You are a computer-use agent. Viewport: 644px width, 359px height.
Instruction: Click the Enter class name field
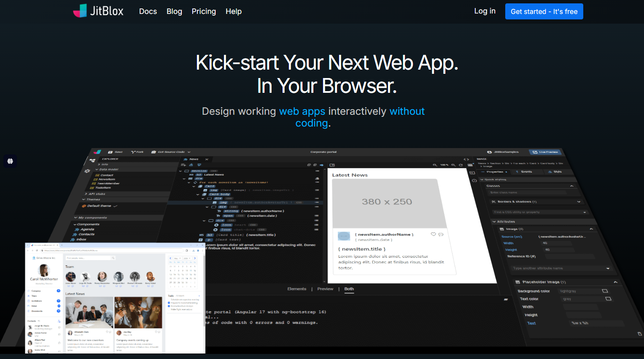click(528, 192)
